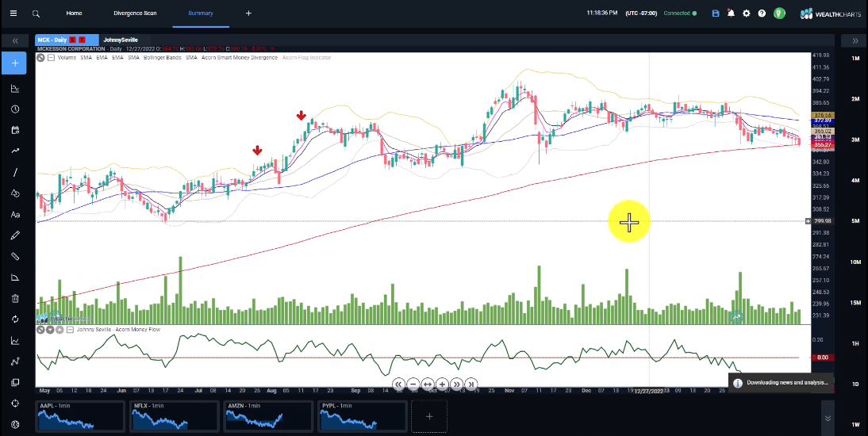The height and width of the screenshot is (436, 868).
Task: Expand the right panel double chevron
Action: [x=855, y=41]
